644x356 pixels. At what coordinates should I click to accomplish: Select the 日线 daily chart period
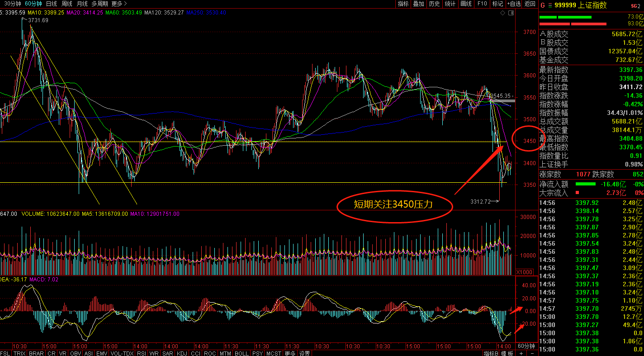point(51,4)
